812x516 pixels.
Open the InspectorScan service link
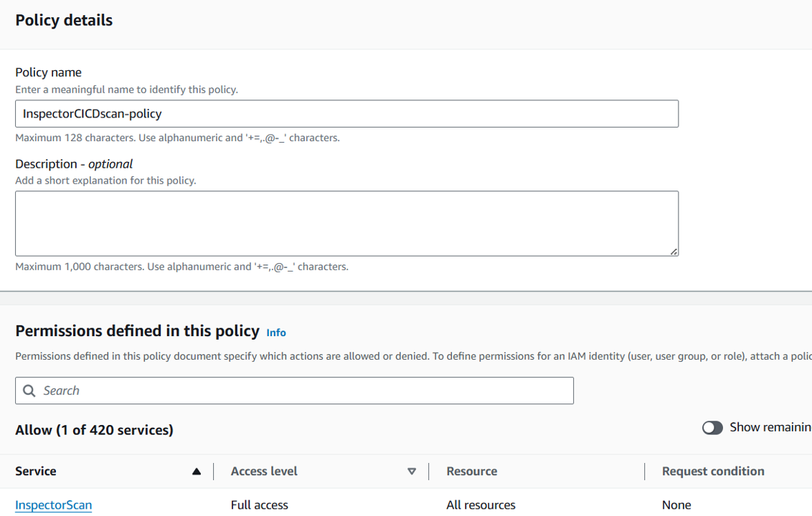pos(53,505)
